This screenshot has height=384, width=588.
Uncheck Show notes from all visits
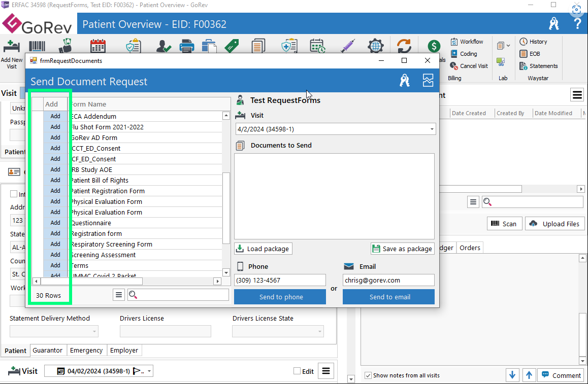tap(368, 375)
